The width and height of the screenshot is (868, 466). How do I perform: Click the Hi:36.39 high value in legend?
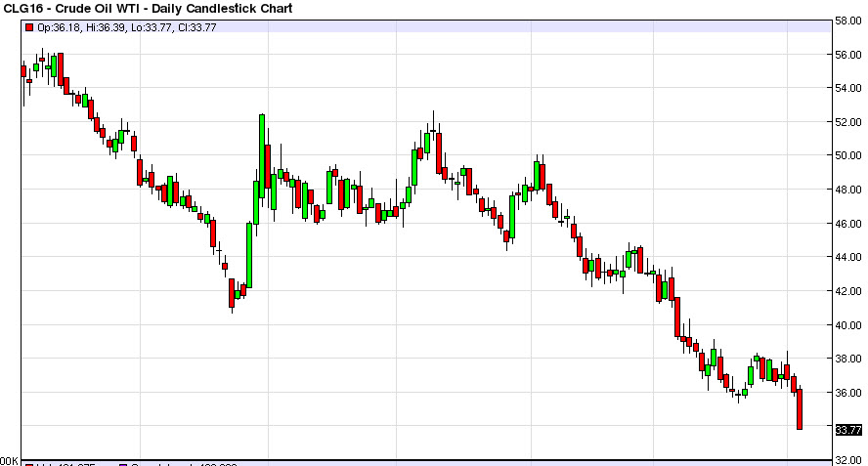pyautogui.click(x=106, y=27)
